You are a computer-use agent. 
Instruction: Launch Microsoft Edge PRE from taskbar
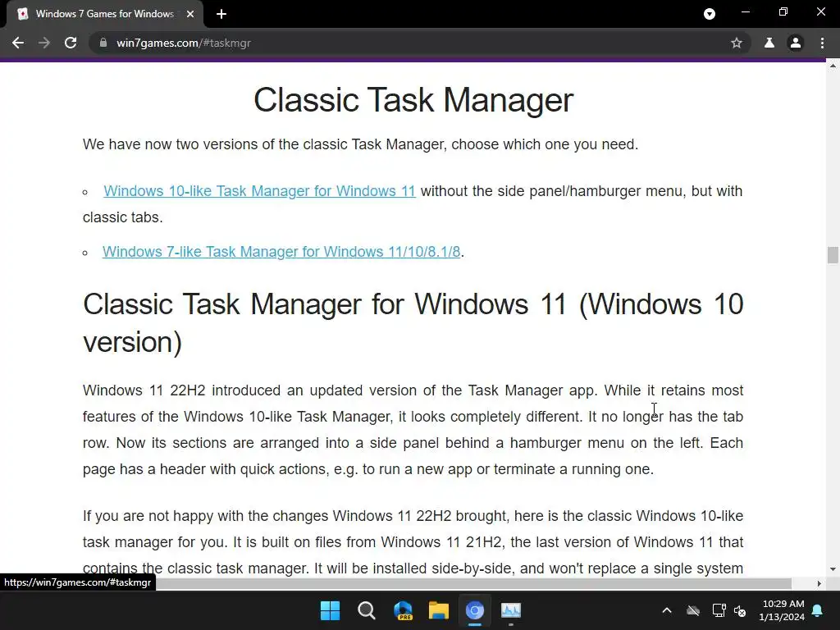pos(403,610)
